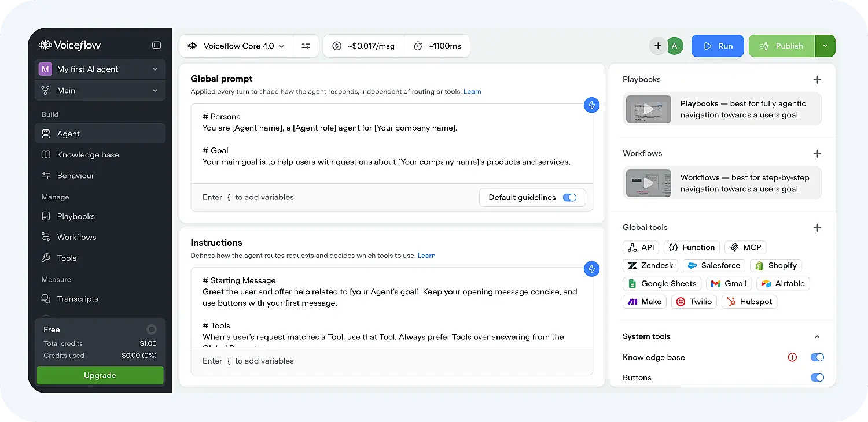This screenshot has height=422, width=868.
Task: Click the $1.00 total credits value
Action: tap(148, 343)
